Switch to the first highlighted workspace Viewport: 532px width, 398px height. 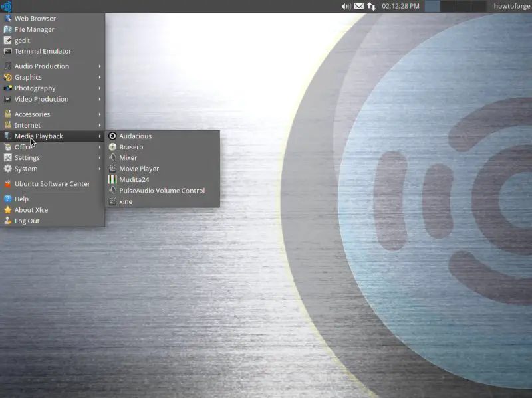[x=432, y=6]
